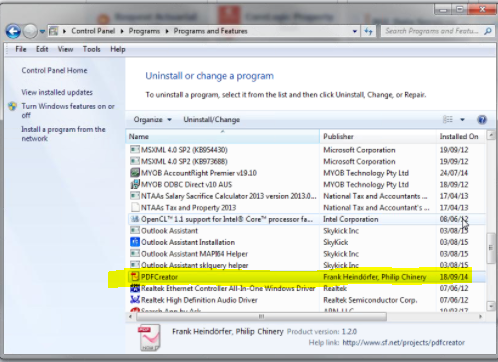The height and width of the screenshot is (362, 498).
Task: Open the Help menu
Action: click(118, 49)
